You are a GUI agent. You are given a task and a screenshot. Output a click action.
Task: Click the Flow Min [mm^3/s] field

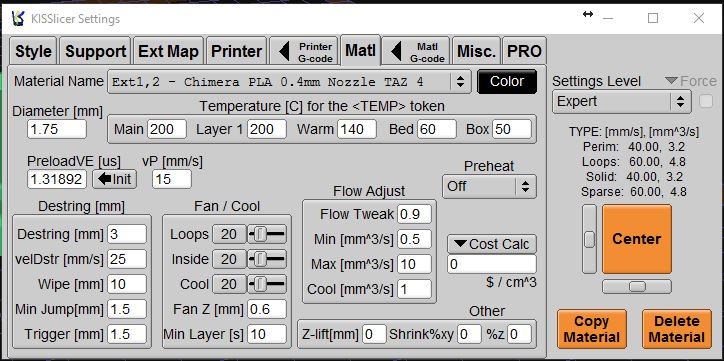pyautogui.click(x=415, y=239)
